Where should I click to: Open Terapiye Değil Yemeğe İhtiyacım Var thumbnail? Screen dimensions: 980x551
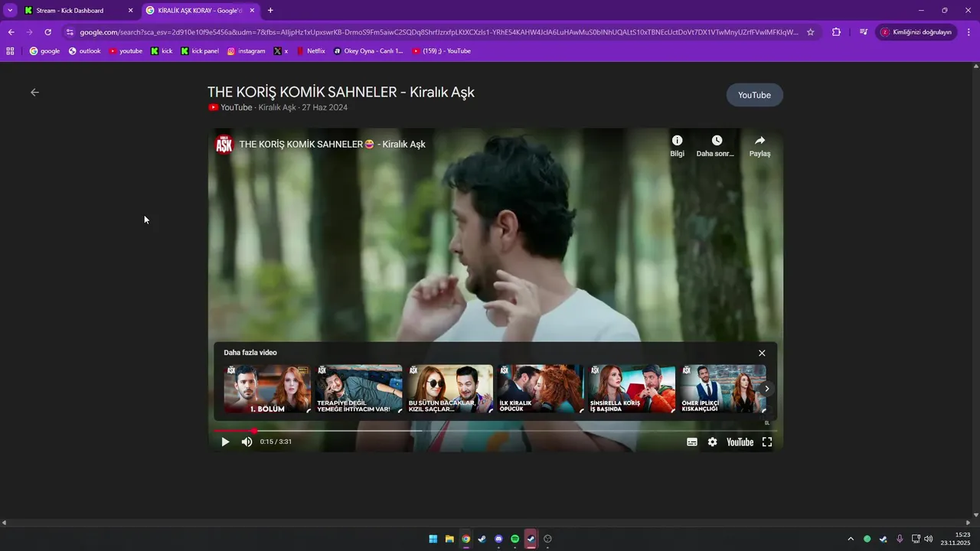coord(359,389)
